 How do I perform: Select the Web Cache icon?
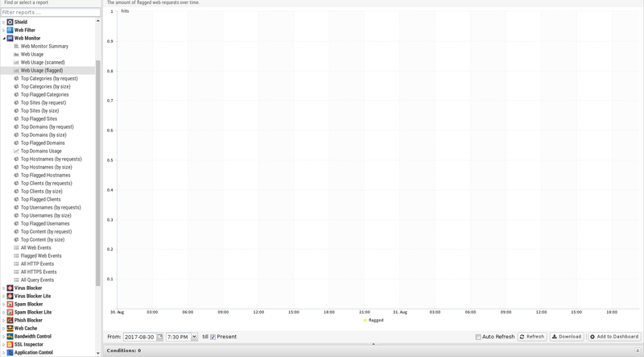(x=10, y=328)
